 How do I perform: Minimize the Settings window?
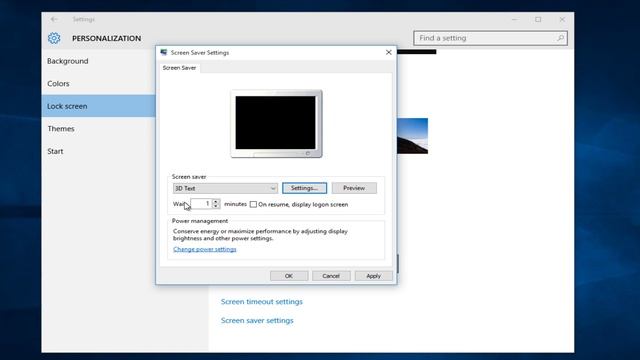click(x=514, y=19)
